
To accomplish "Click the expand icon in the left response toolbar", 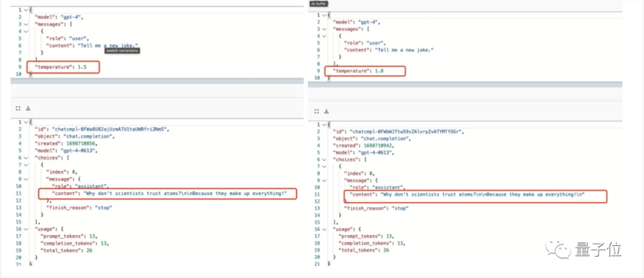I will [18, 108].
